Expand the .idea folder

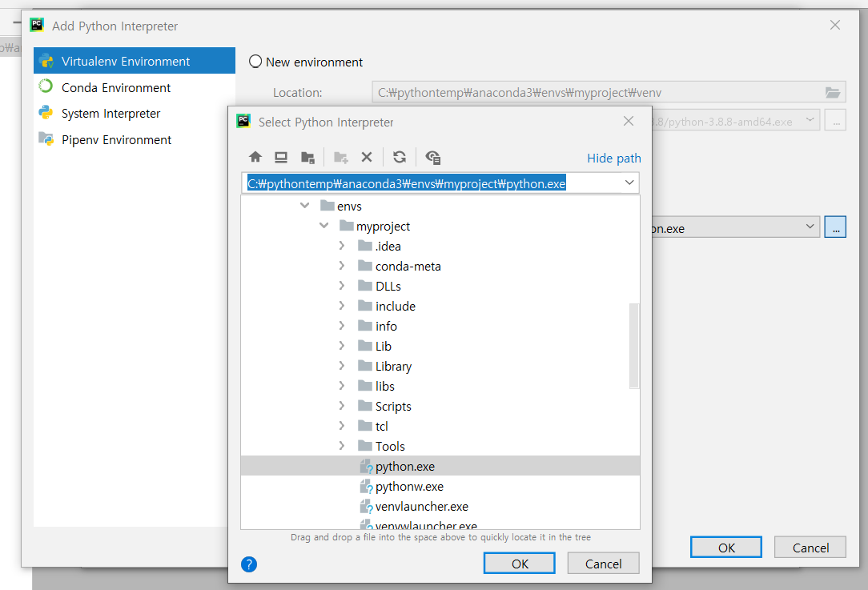click(342, 245)
